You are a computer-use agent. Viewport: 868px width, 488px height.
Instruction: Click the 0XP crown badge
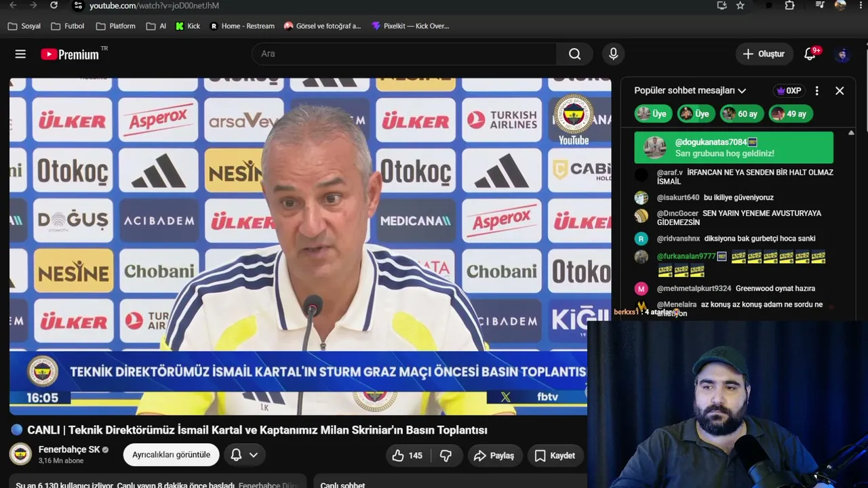(789, 90)
